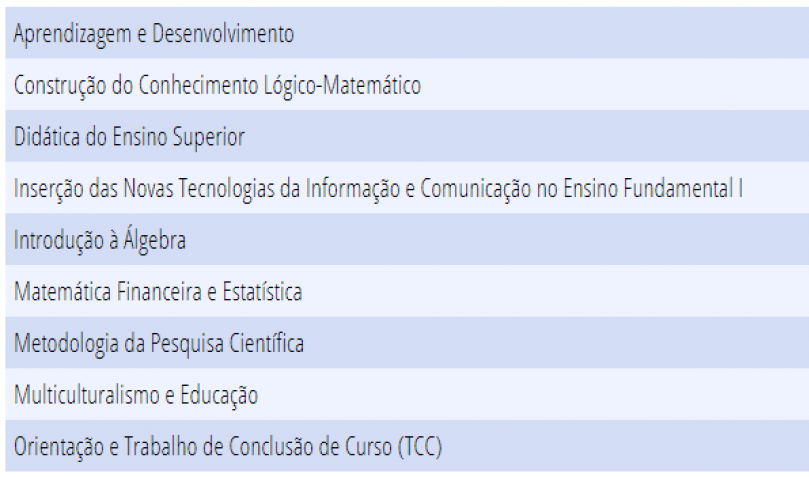Click the (TCC) abbreviation text

420,447
